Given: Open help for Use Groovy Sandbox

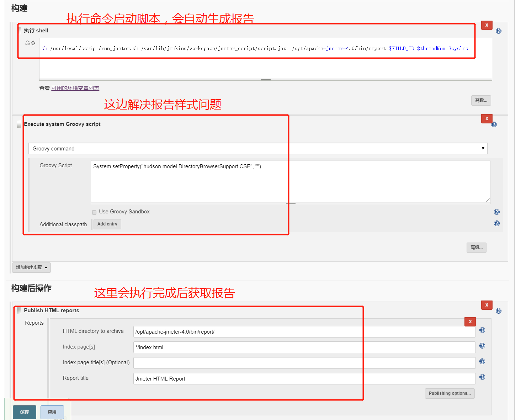Looking at the screenshot, I should tap(497, 212).
